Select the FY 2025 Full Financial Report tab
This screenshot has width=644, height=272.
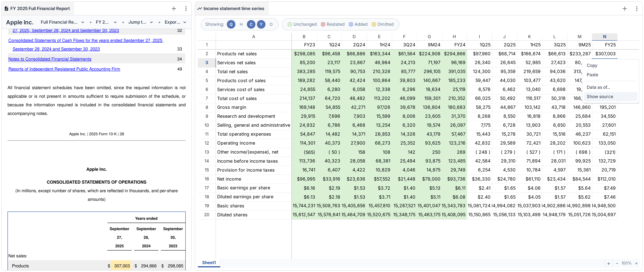(x=38, y=9)
